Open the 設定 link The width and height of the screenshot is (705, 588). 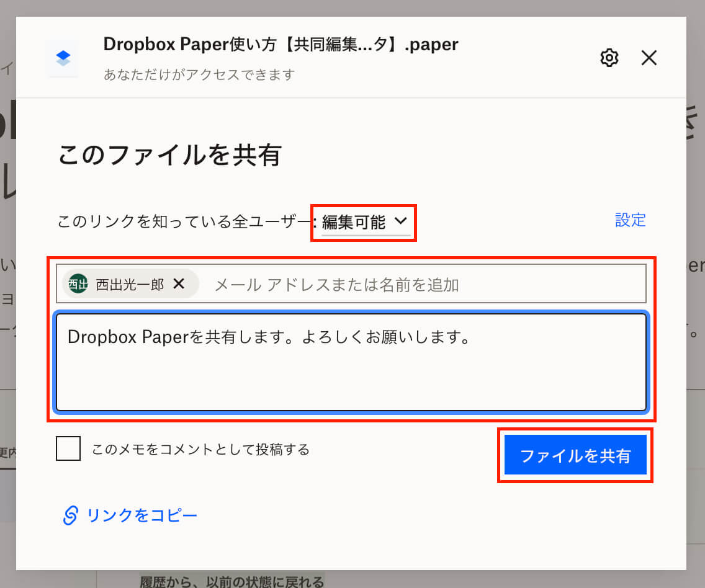[x=630, y=220]
